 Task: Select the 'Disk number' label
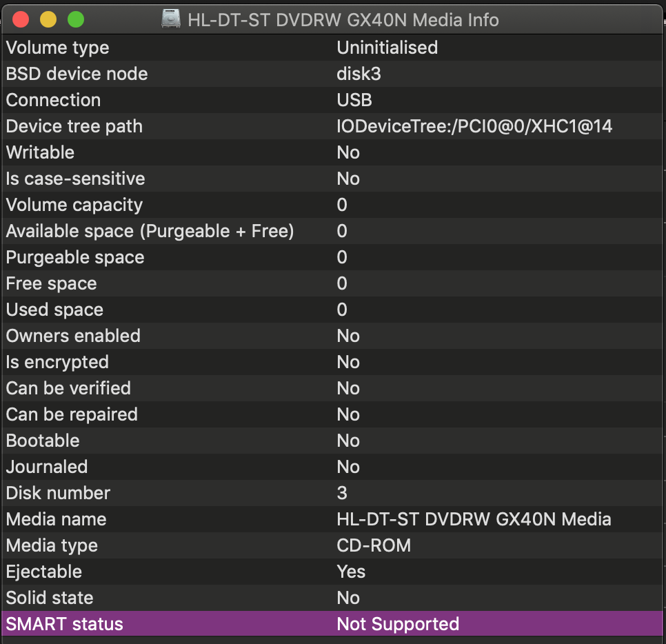[58, 493]
